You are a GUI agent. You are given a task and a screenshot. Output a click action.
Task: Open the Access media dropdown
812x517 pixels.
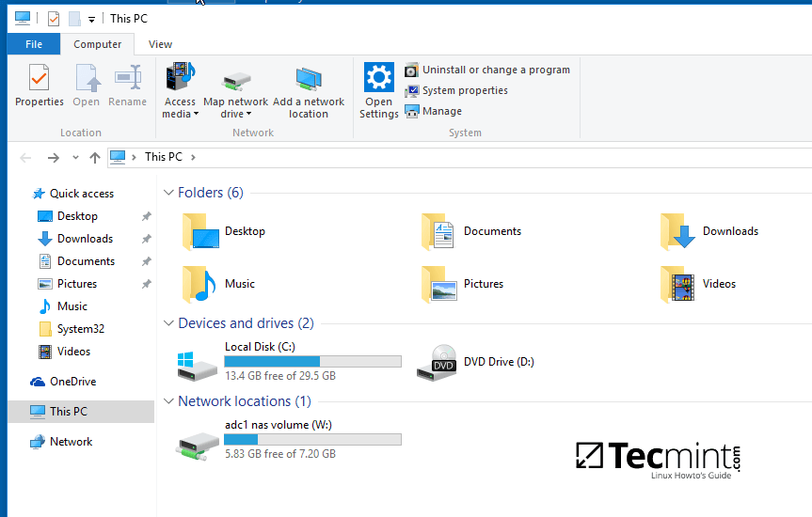[180, 91]
